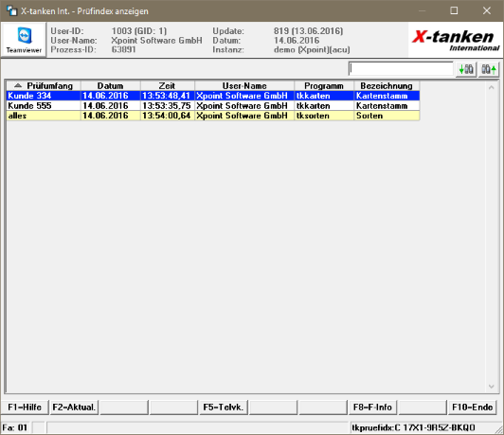This screenshot has width=504, height=435.
Task: Sort by the Datum column header
Action: (x=110, y=86)
